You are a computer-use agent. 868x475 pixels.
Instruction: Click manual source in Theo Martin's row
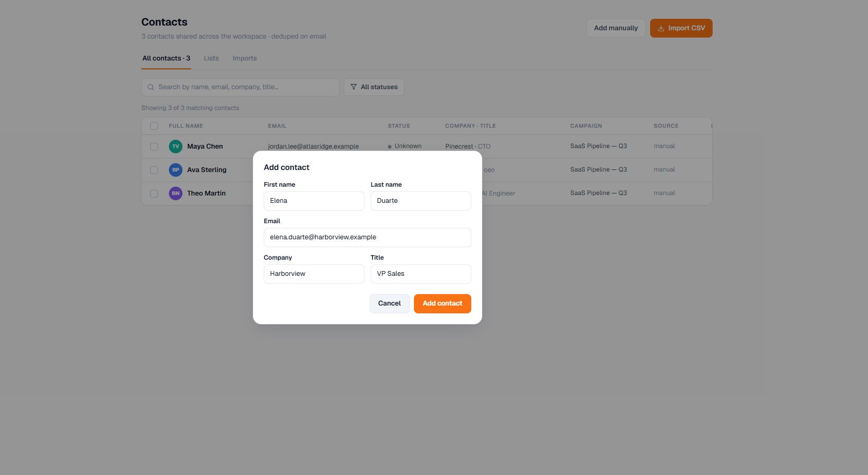tap(664, 193)
